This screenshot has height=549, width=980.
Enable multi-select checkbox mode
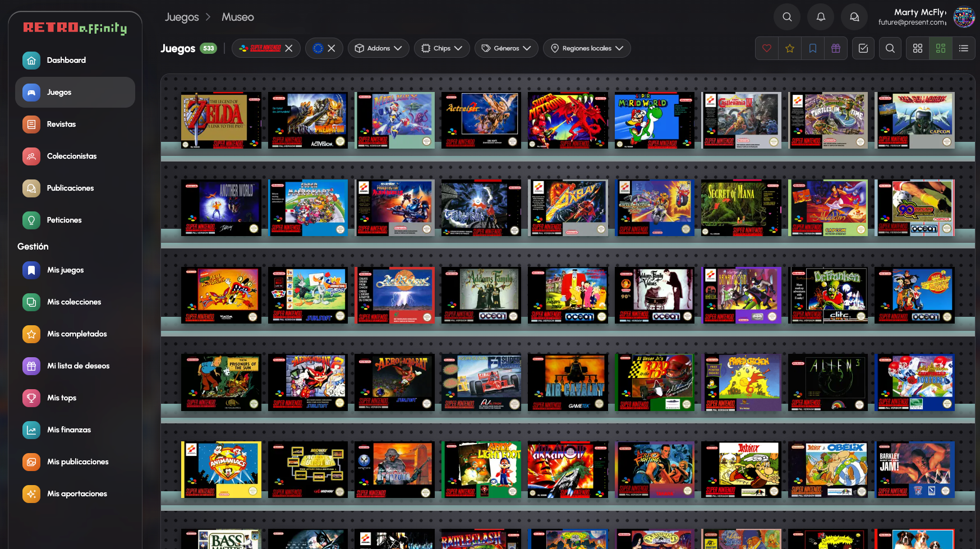(x=863, y=48)
